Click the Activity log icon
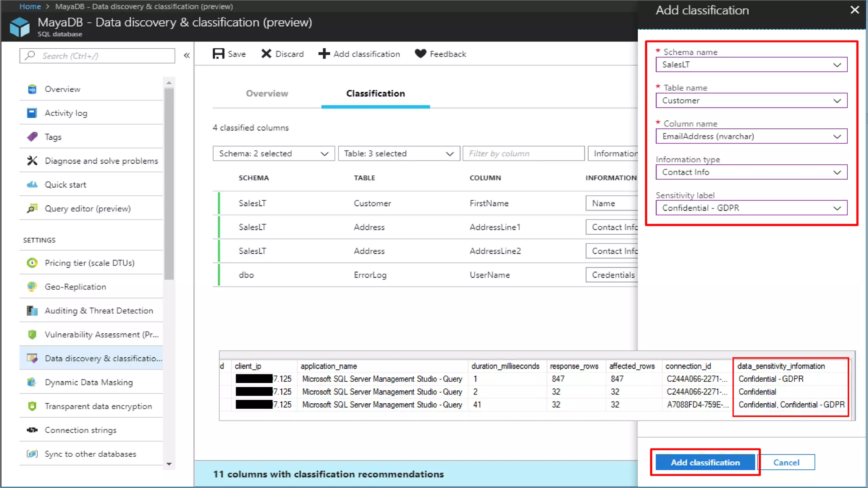 [32, 113]
